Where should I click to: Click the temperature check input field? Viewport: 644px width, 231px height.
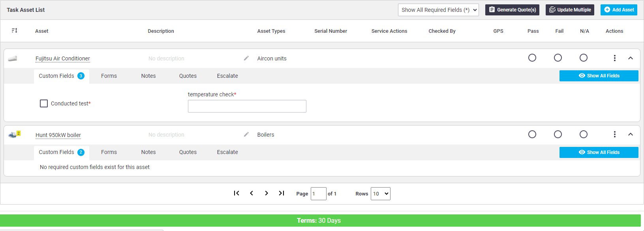coord(247,106)
